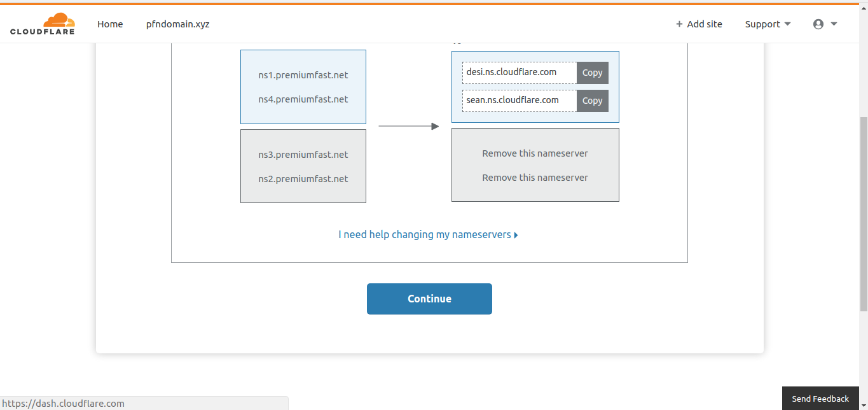Copy desi.ns.cloudflare.com nameserver
Viewport: 868px width, 410px height.
tap(593, 73)
